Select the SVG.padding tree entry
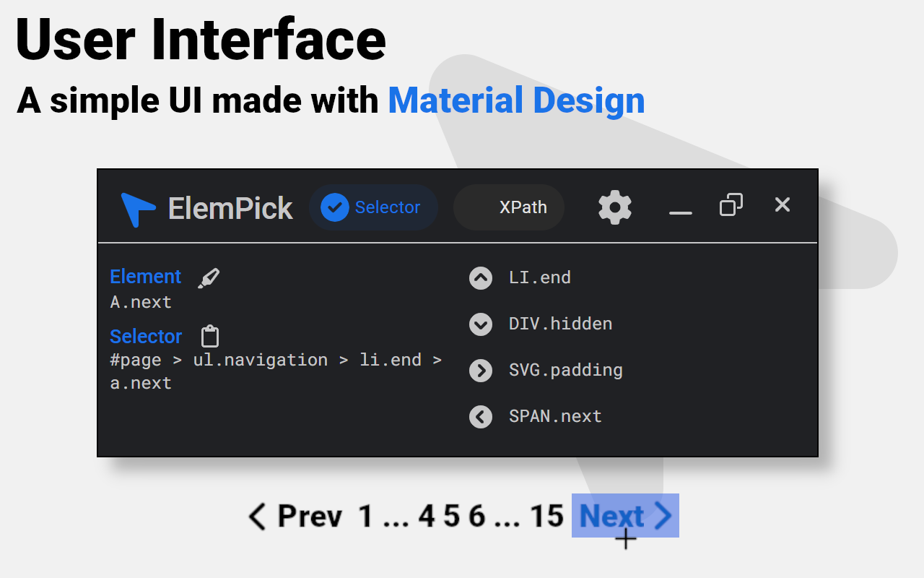 point(565,370)
